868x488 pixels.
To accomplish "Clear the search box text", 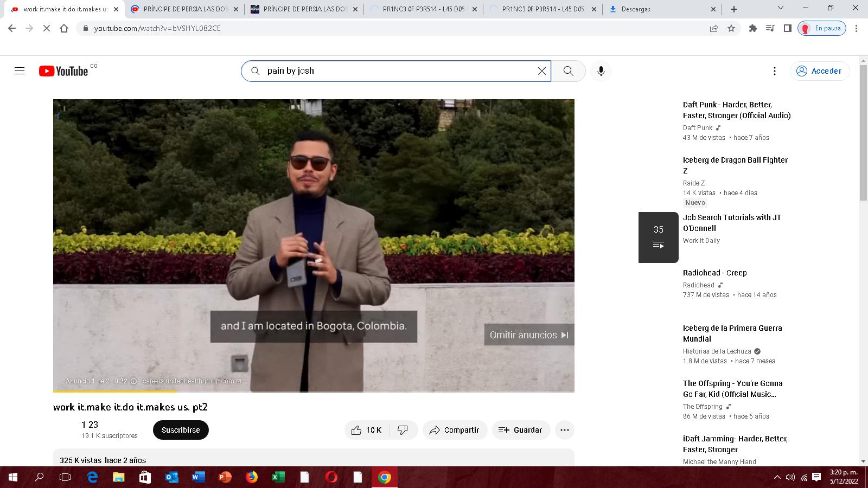I will (541, 71).
